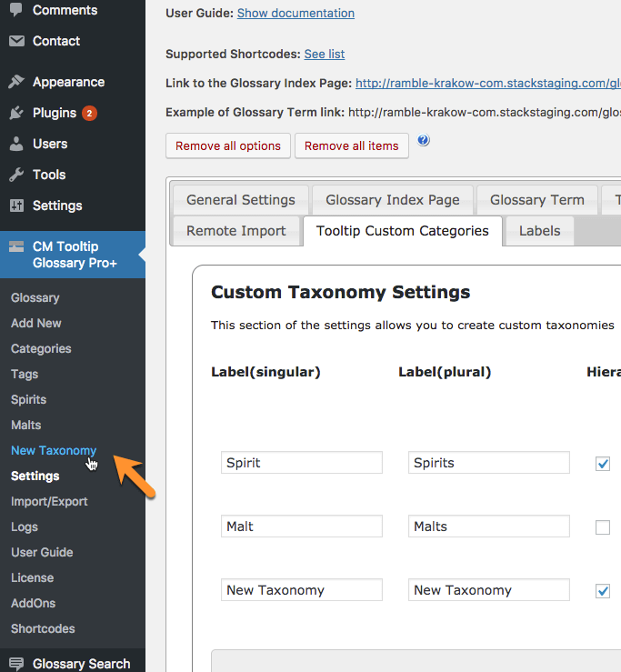Click the Plugins plug icon
621x672 pixels.
click(16, 113)
